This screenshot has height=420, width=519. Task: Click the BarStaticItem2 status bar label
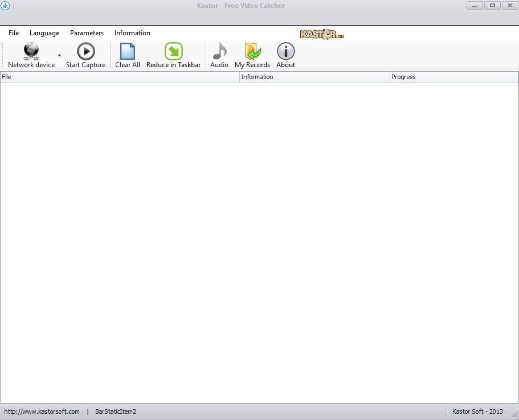point(116,411)
